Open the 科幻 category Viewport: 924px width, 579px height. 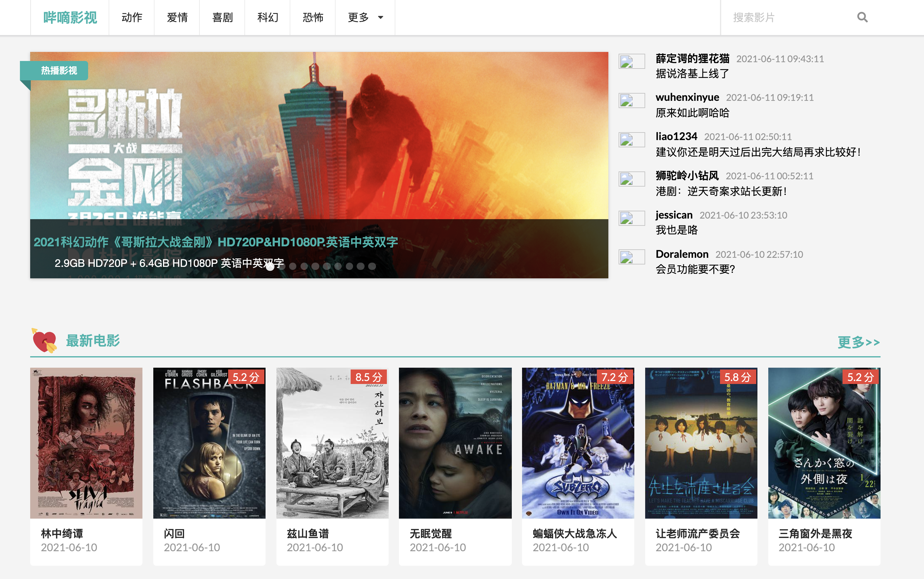click(267, 17)
